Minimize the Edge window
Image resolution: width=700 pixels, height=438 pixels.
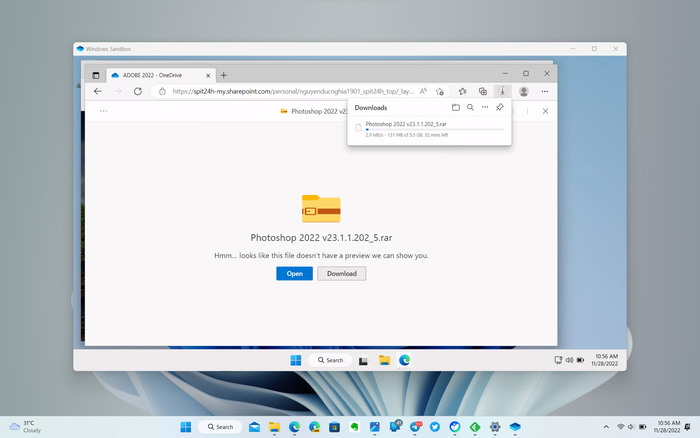[505, 73]
